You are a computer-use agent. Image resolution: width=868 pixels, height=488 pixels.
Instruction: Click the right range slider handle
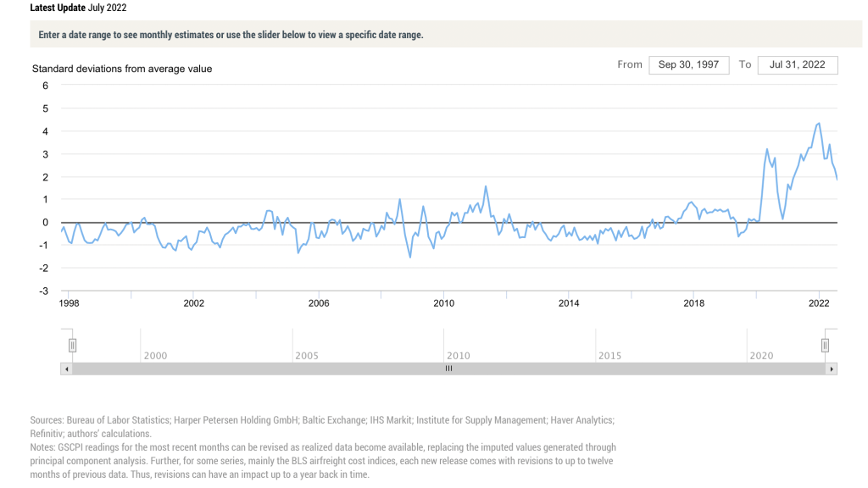coord(825,345)
